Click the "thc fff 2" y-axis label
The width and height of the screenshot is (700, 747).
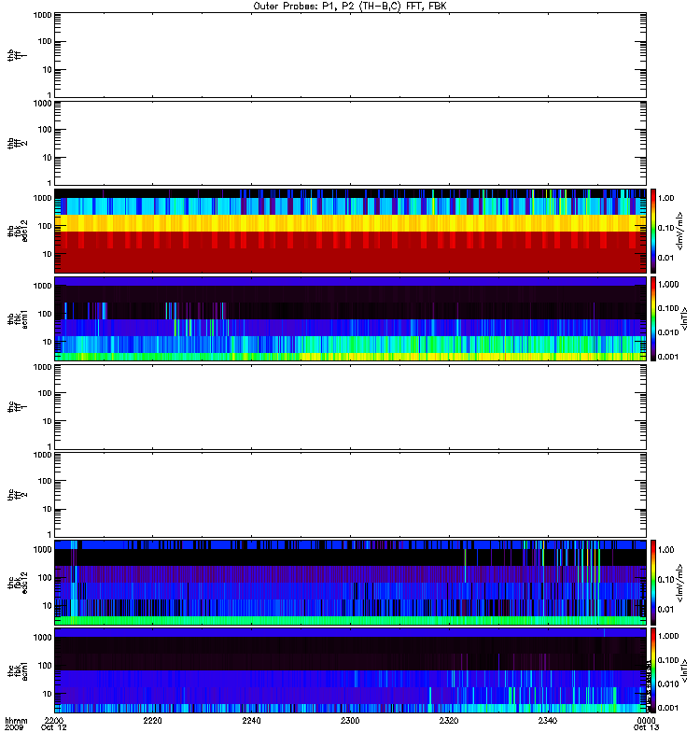pyautogui.click(x=17, y=495)
